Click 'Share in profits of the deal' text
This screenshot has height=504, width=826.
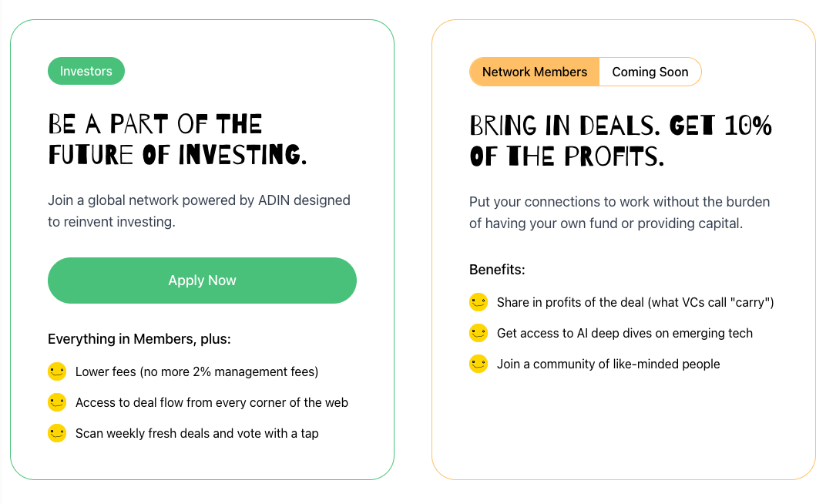(635, 302)
